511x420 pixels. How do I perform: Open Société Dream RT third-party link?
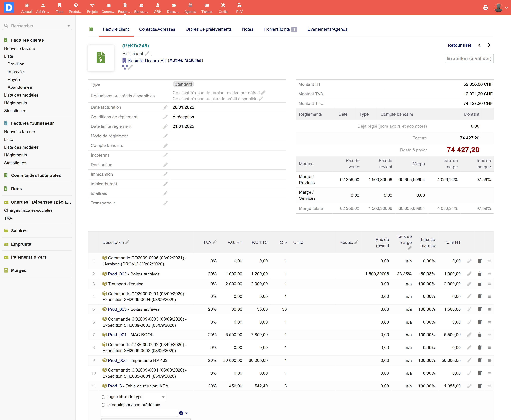tap(147, 60)
